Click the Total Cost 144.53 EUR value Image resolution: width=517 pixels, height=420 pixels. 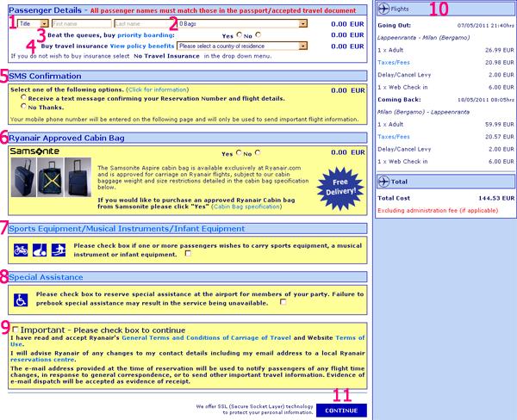pyautogui.click(x=496, y=198)
